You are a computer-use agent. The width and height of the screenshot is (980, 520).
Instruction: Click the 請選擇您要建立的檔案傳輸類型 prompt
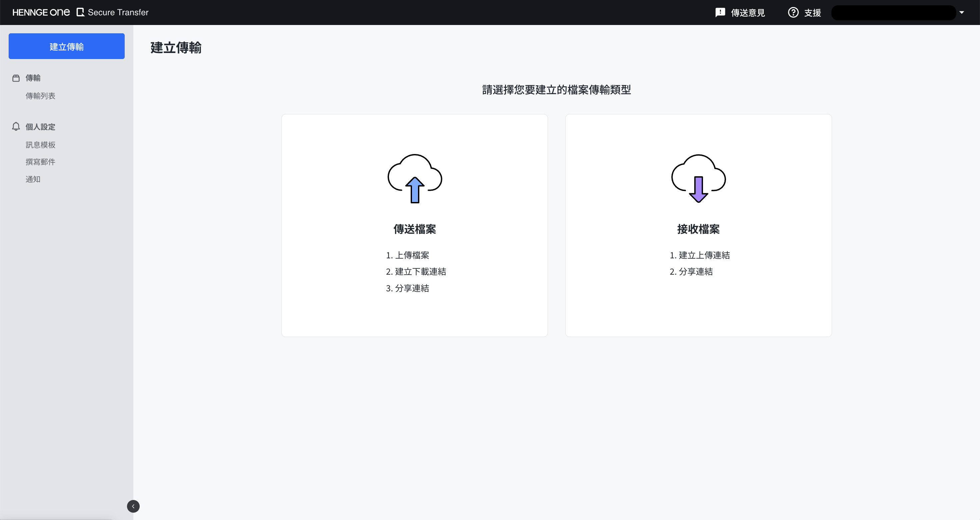point(557,90)
